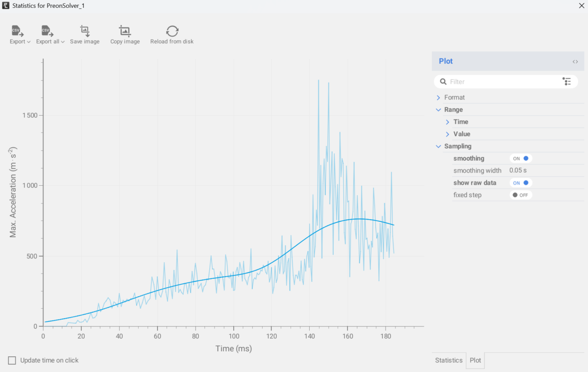
Task: Click the smoothing width label
Action: (x=477, y=171)
